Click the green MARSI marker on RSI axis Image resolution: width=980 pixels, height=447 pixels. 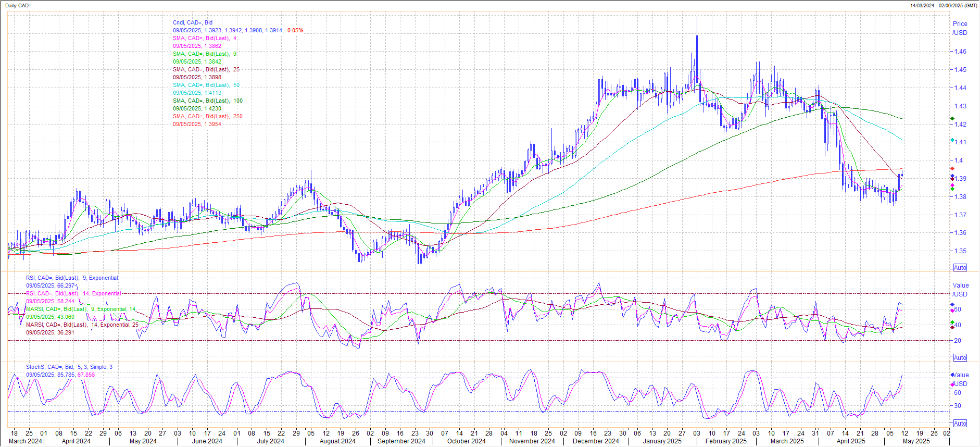click(x=952, y=323)
